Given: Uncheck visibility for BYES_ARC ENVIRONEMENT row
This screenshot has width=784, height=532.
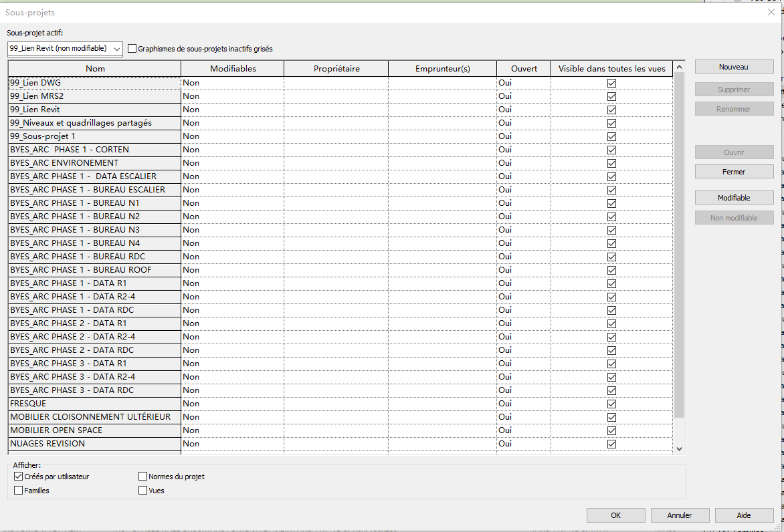Looking at the screenshot, I should [x=611, y=163].
